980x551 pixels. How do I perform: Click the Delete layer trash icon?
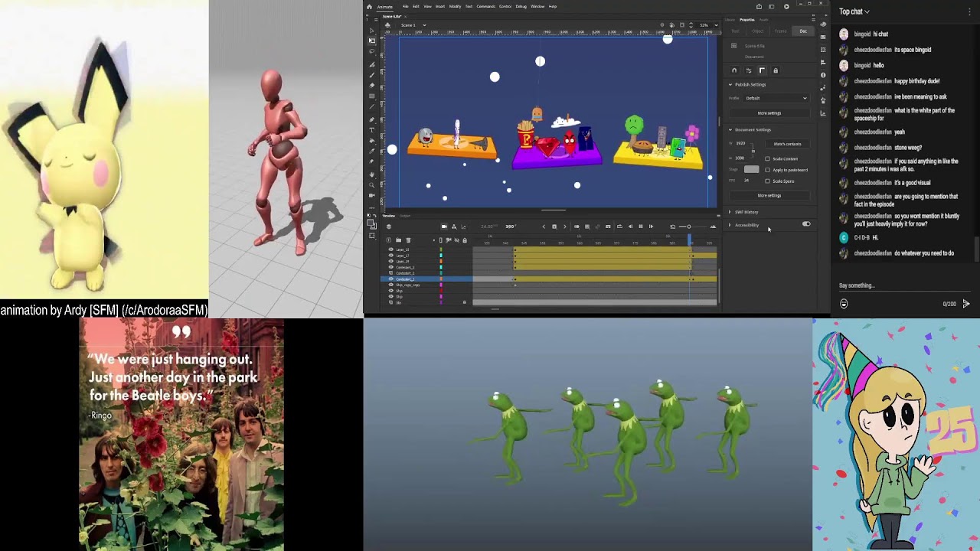coord(408,240)
